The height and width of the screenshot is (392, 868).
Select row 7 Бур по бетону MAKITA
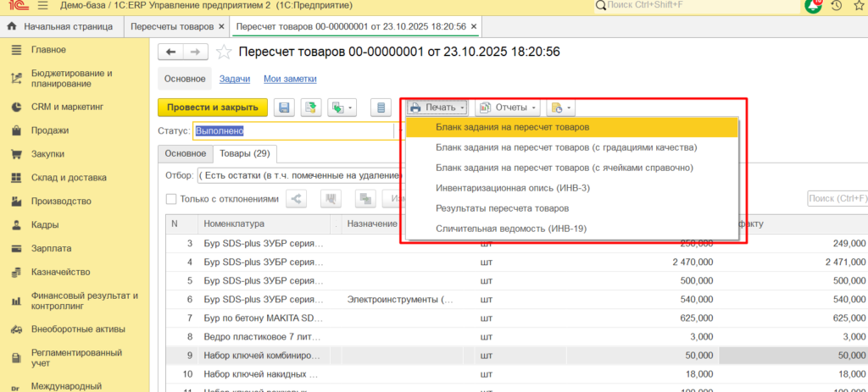[263, 318]
